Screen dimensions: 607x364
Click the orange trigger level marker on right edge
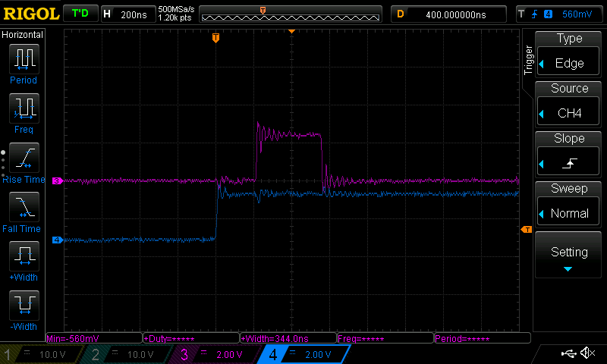click(527, 230)
